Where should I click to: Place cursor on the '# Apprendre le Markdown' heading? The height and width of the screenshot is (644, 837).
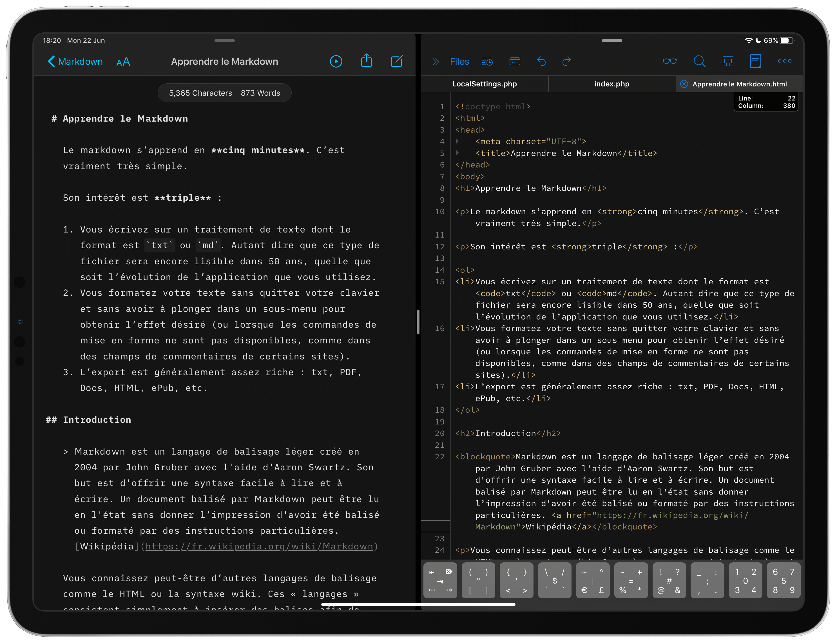tap(120, 119)
